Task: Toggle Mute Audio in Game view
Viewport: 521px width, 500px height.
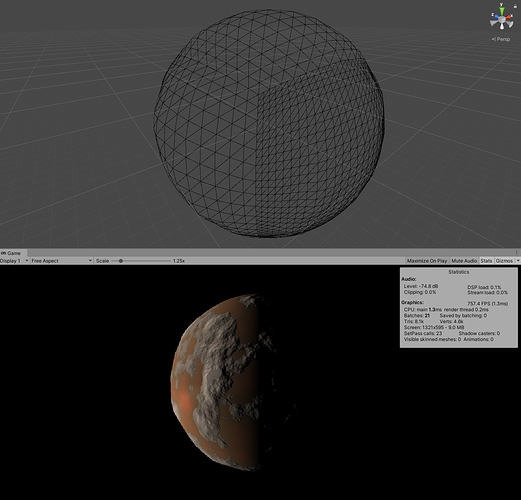Action: (464, 261)
